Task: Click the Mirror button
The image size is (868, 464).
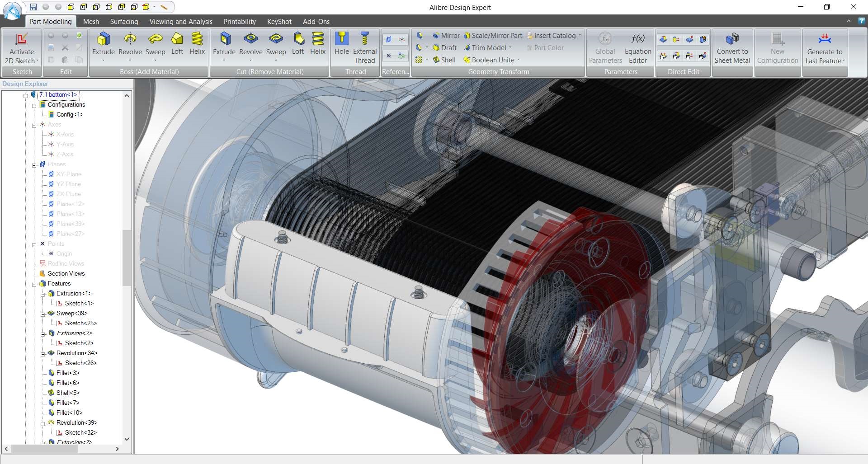Action: click(446, 36)
